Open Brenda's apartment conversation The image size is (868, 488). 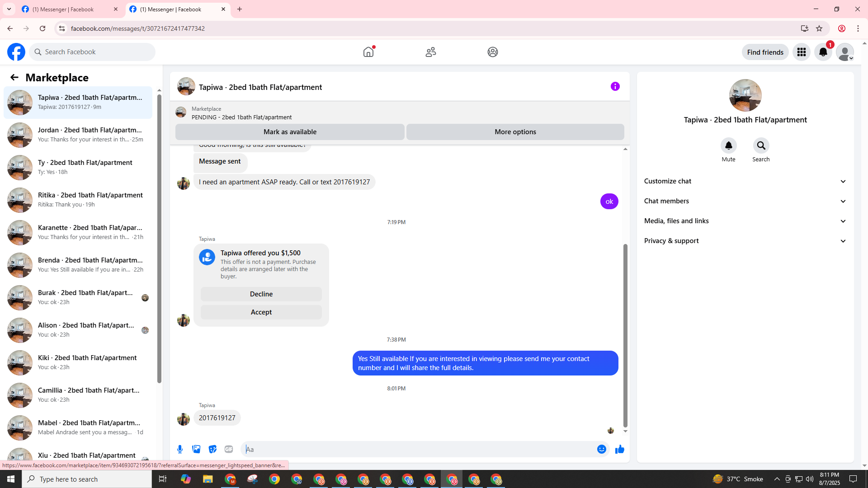[x=78, y=265]
